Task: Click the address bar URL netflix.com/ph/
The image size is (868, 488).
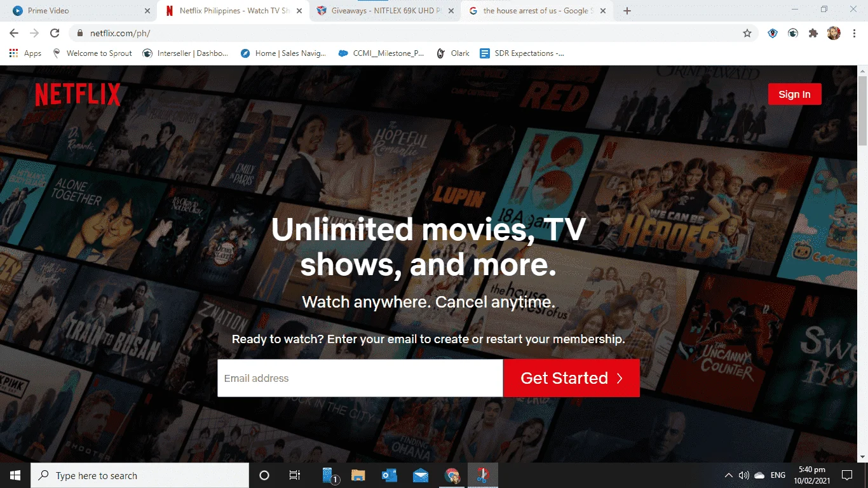Action: tap(120, 33)
